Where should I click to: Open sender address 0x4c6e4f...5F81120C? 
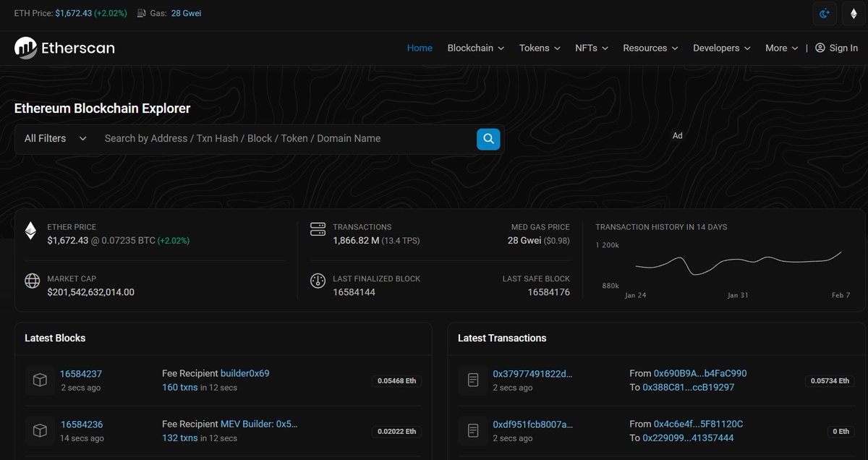[x=699, y=424]
